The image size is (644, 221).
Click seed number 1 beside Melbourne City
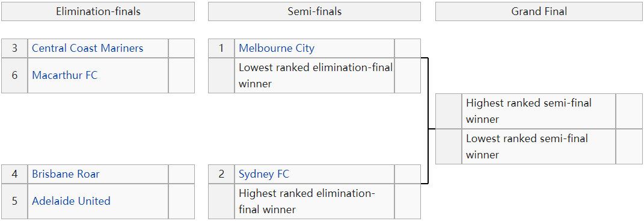point(221,48)
